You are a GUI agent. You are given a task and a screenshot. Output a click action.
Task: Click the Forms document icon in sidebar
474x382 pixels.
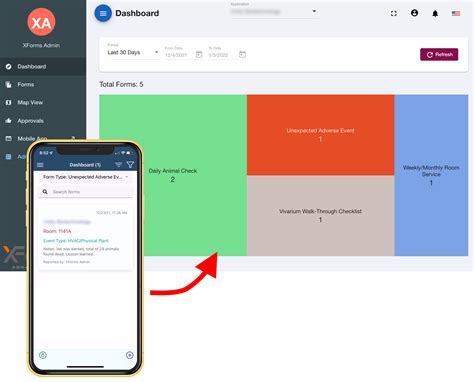coord(9,85)
